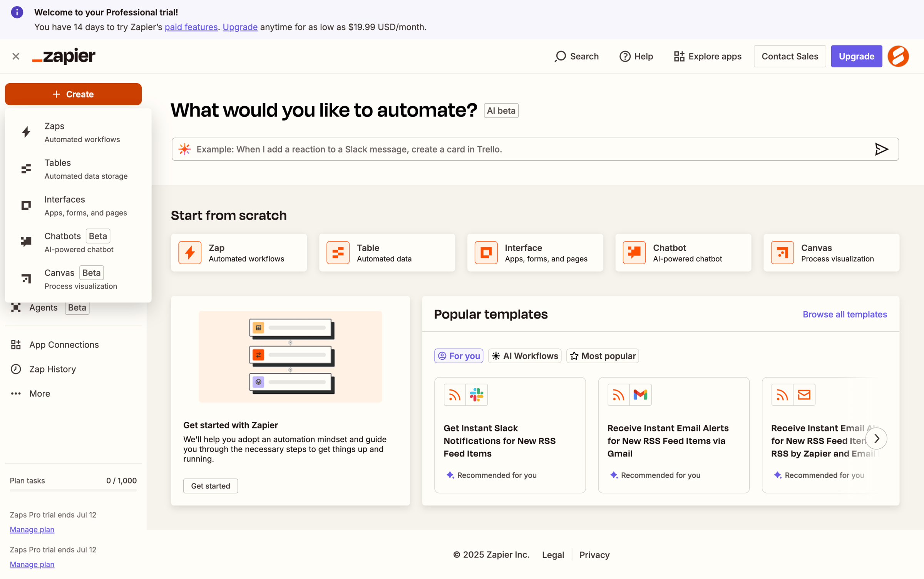Screen dimensions: 924x579
Task: Open Zap History in the sidebar
Action: point(73,369)
